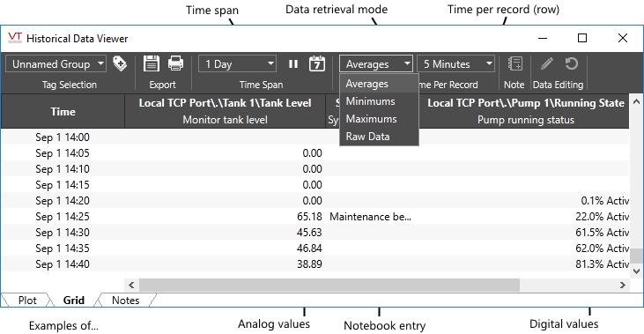644x334 pixels.
Task: Add a Note with notebook icon
Action: point(515,63)
